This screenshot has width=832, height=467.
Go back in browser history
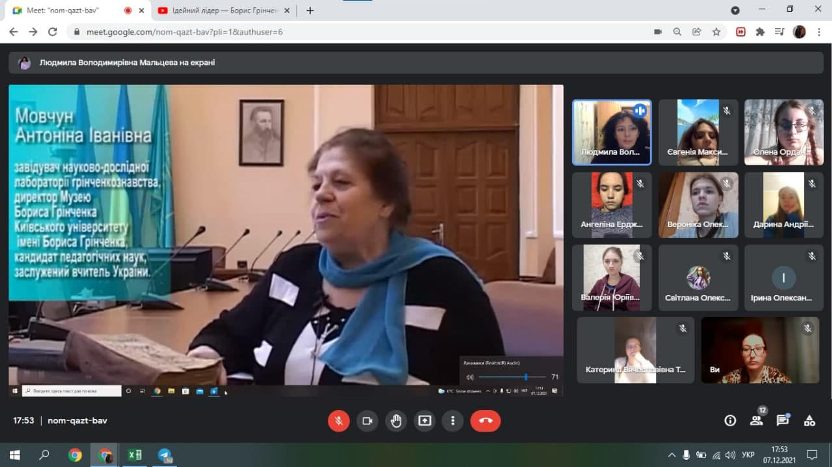point(14,32)
